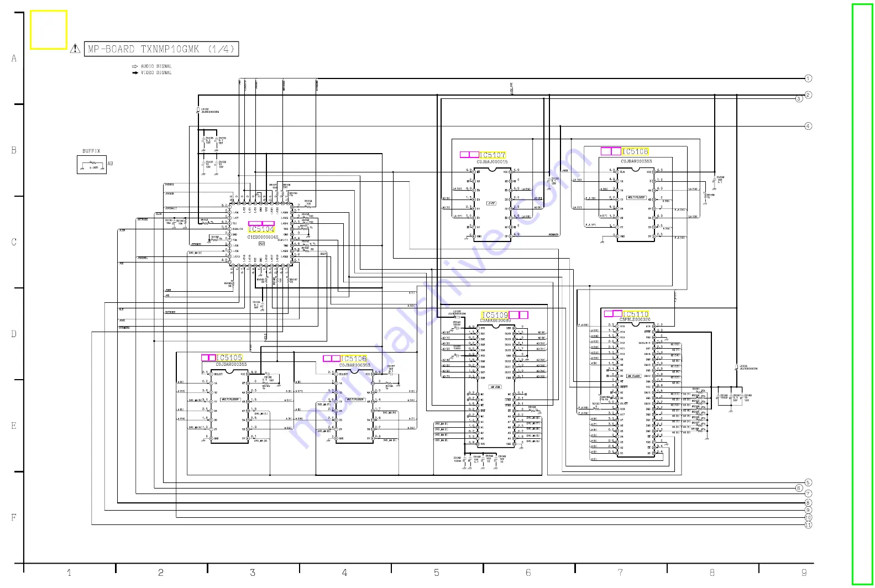Click circled connector number 5
The height and width of the screenshot is (588, 875).
tap(808, 482)
